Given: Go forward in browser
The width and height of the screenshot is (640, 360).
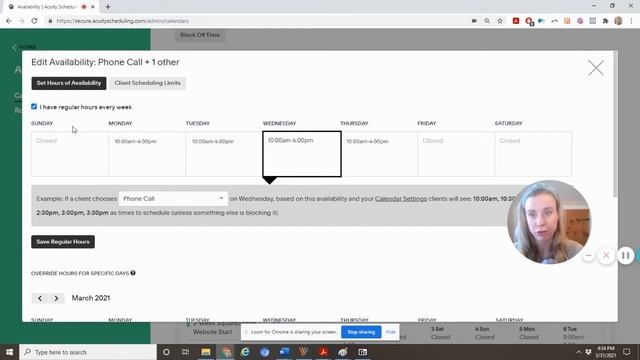Looking at the screenshot, I should coord(22,21).
